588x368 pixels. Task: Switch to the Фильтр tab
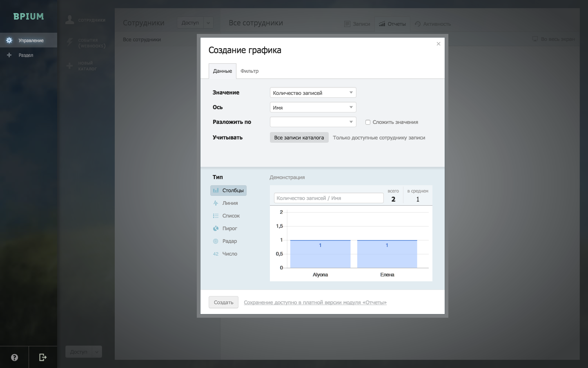click(x=249, y=71)
